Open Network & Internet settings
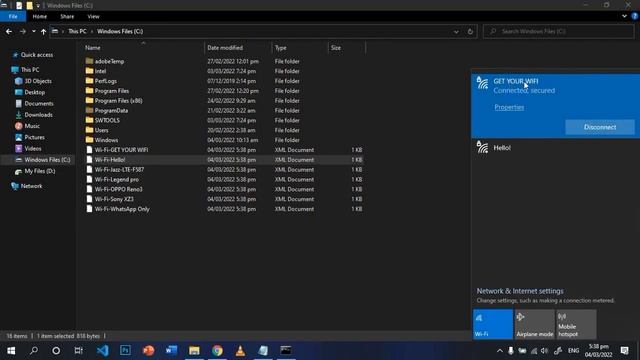640x360 pixels. pyautogui.click(x=520, y=291)
